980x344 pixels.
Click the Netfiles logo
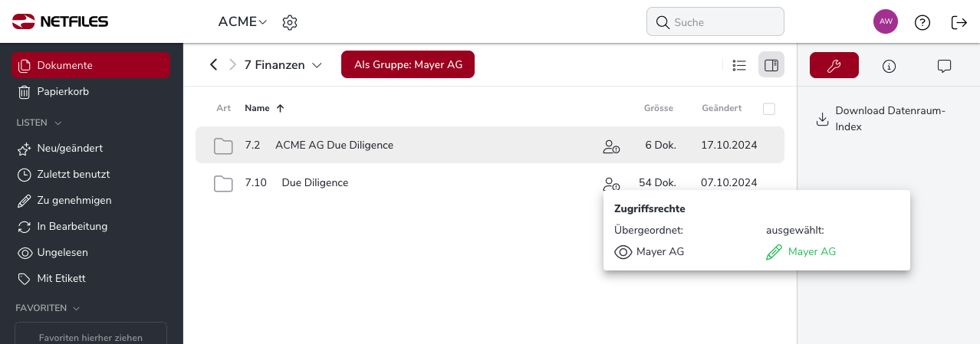coord(60,21)
